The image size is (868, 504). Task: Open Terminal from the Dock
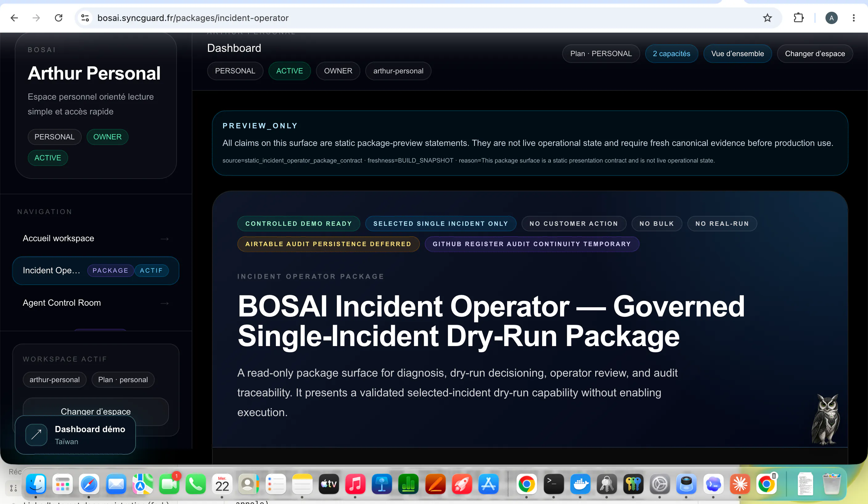tap(554, 484)
